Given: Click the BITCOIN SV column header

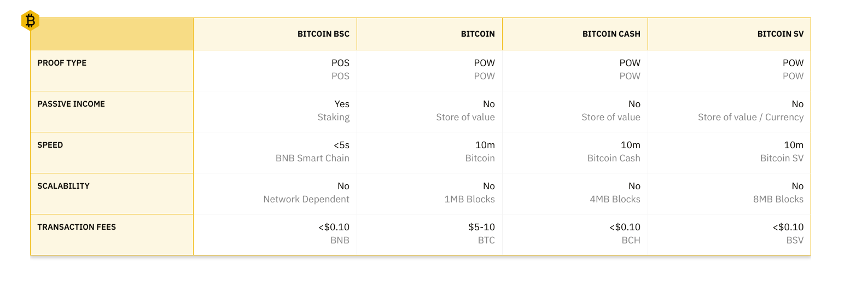Looking at the screenshot, I should pos(780,34).
